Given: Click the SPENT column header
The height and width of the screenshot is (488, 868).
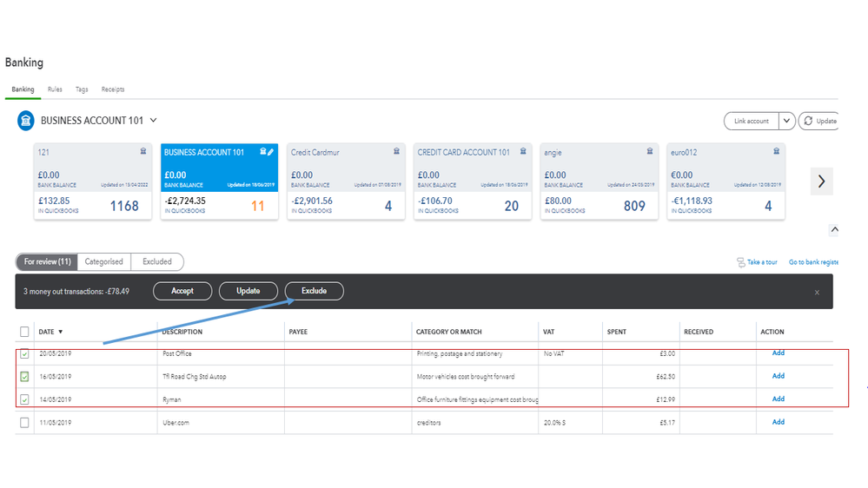Looking at the screenshot, I should tap(617, 332).
